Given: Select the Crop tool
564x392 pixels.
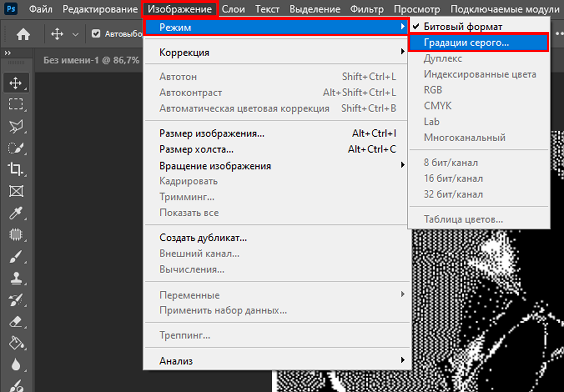Looking at the screenshot, I should click(x=16, y=169).
